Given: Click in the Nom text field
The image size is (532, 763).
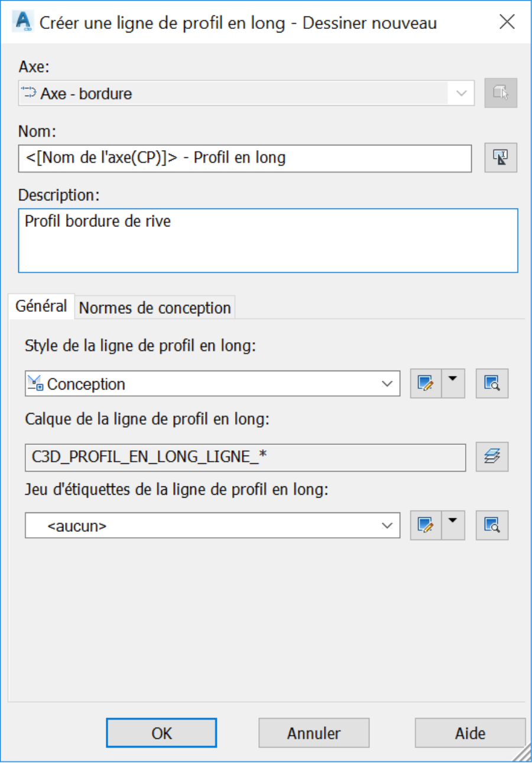Looking at the screenshot, I should (245, 158).
